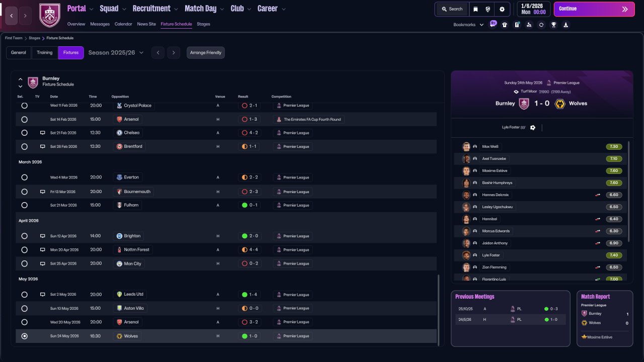Open the training cone bookmark icon
The width and height of the screenshot is (644, 362).
click(x=566, y=25)
